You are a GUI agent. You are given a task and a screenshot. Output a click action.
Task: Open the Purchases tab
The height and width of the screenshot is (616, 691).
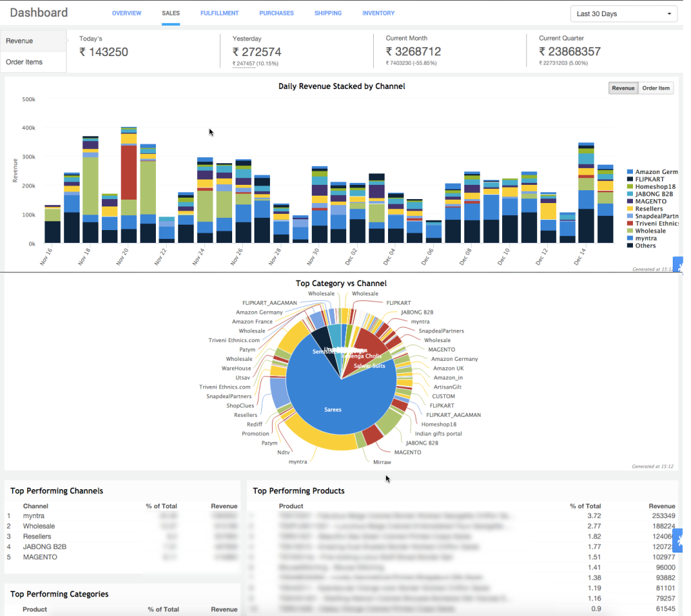coord(276,13)
